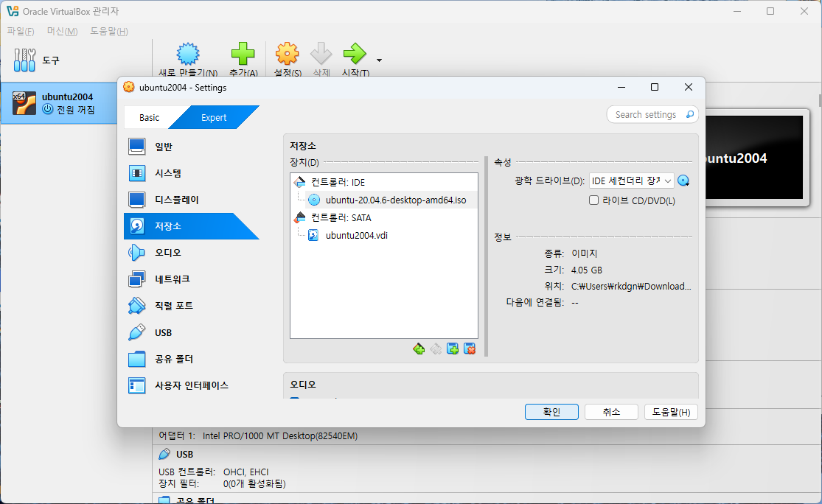Viewport: 822px width, 504px height.
Task: Click the 확인 button
Action: tap(551, 412)
